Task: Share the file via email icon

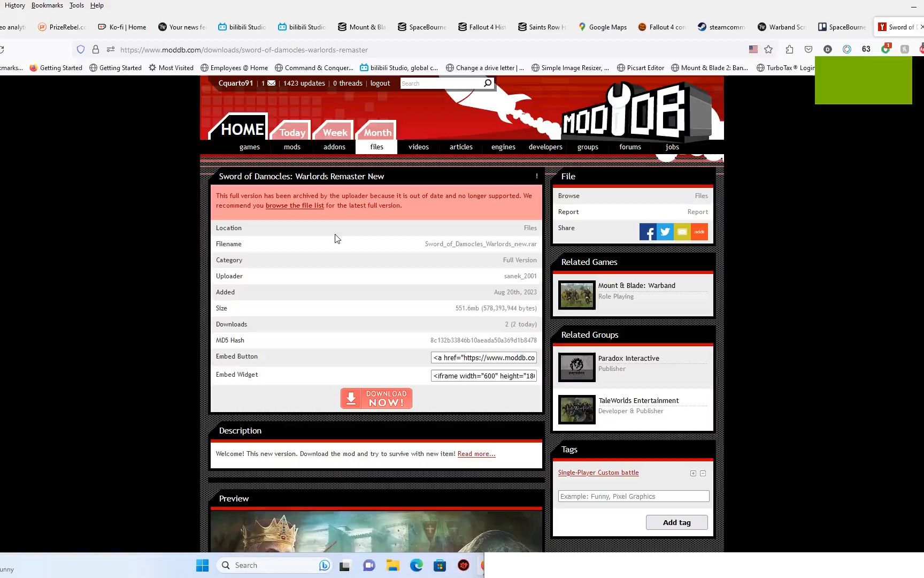Action: (x=682, y=232)
